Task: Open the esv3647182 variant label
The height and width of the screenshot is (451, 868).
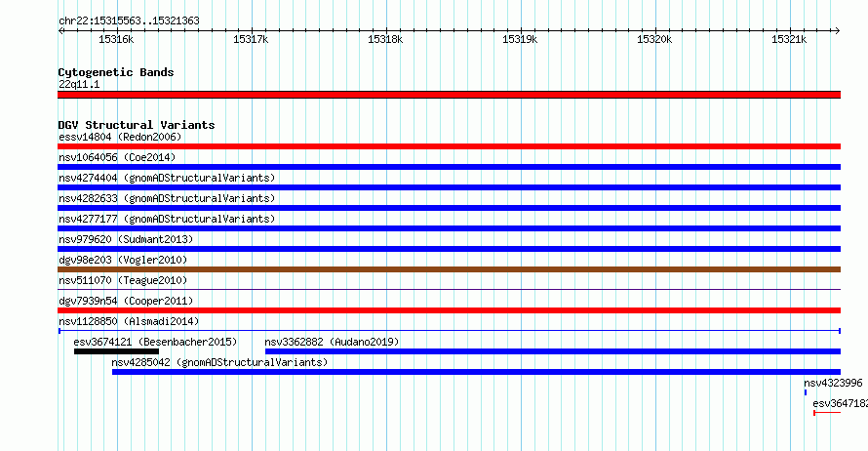Action: (x=841, y=403)
